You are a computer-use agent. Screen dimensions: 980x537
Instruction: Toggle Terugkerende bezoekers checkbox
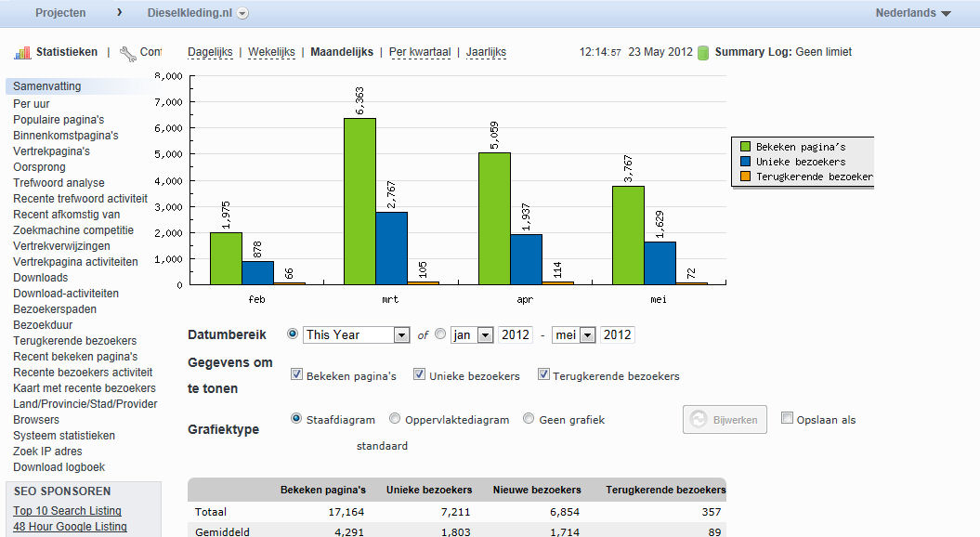point(543,374)
